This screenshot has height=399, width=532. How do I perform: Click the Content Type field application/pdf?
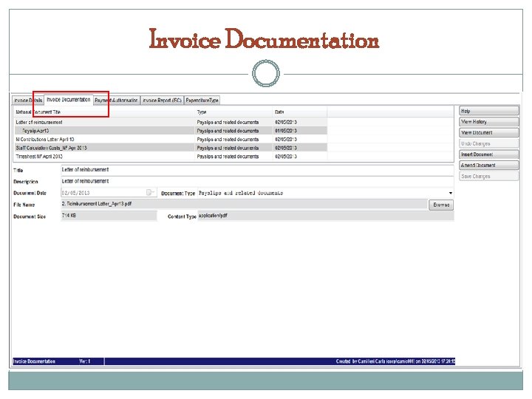coord(325,216)
